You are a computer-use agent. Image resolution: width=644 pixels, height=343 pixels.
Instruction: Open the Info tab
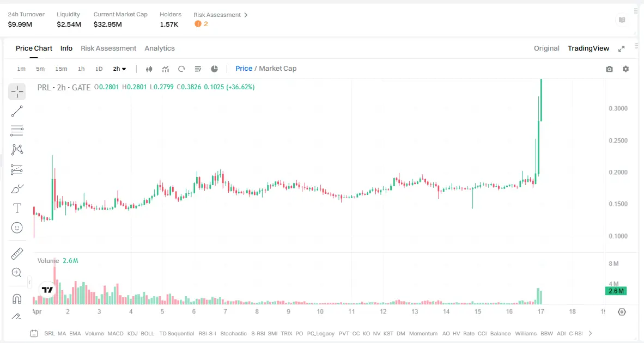click(x=66, y=48)
